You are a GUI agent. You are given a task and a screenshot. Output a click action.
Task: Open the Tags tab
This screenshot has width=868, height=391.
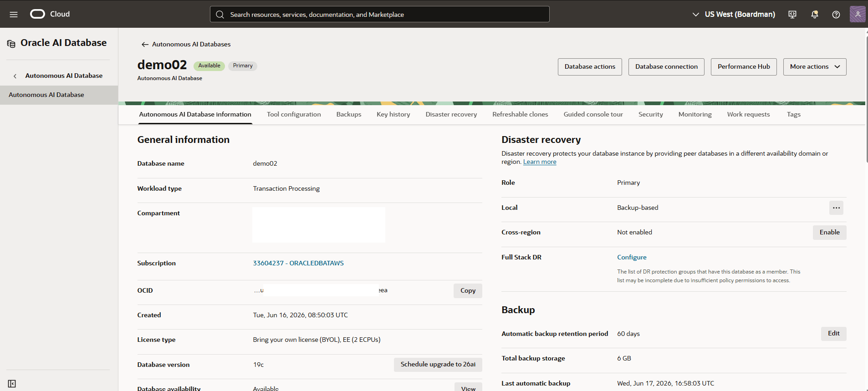click(793, 115)
